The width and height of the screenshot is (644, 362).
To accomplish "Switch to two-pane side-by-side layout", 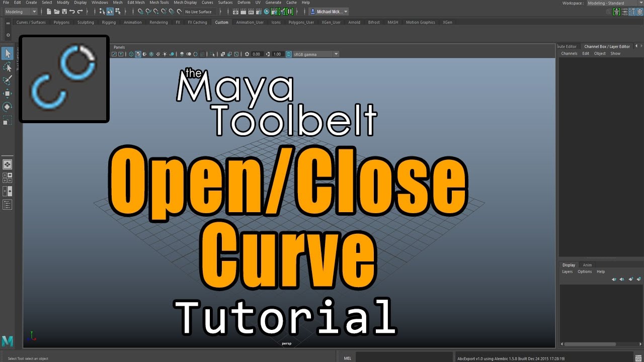I will tap(8, 192).
